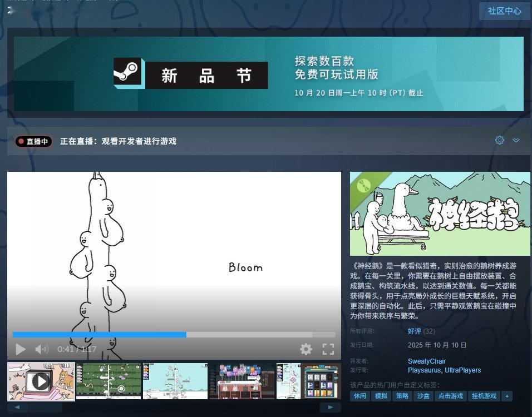
Task: Click the plus button to add tags
Action: coord(507,396)
